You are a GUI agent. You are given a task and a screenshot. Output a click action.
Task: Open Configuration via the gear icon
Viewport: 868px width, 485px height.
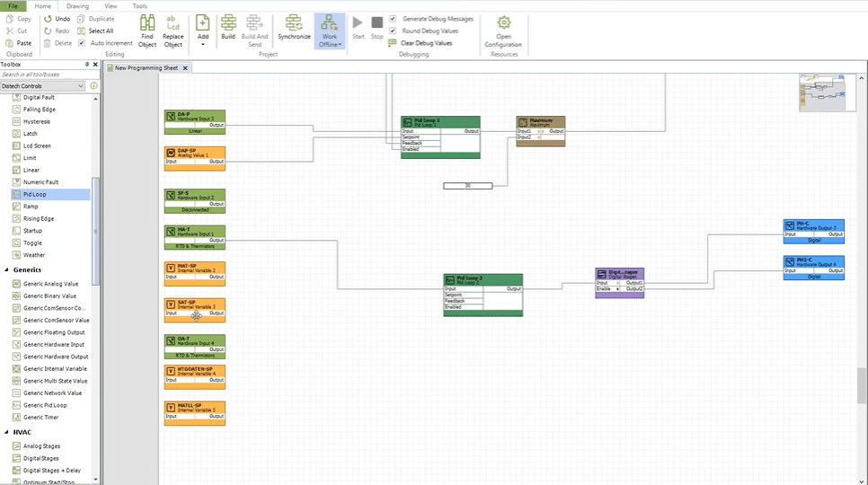(504, 22)
